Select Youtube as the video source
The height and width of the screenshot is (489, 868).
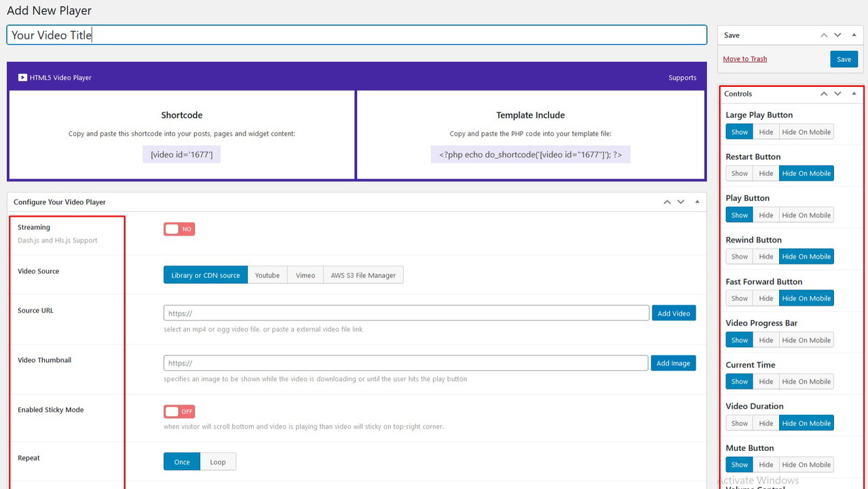coord(267,275)
